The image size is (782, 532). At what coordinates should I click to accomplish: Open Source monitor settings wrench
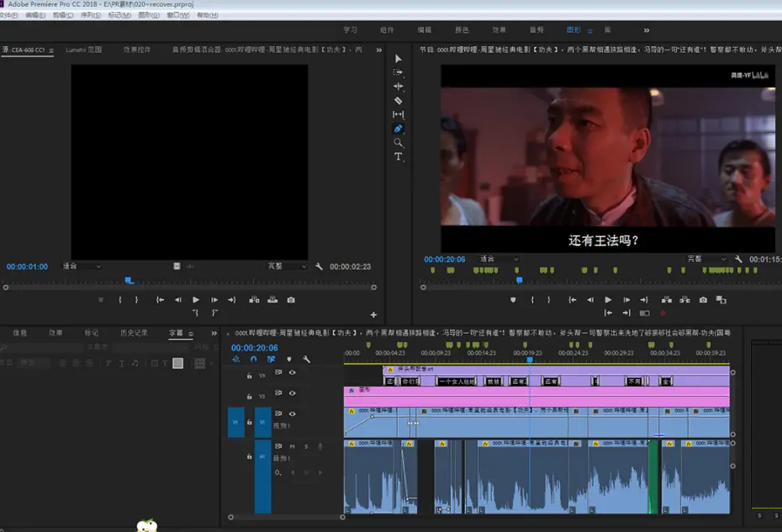coord(319,266)
